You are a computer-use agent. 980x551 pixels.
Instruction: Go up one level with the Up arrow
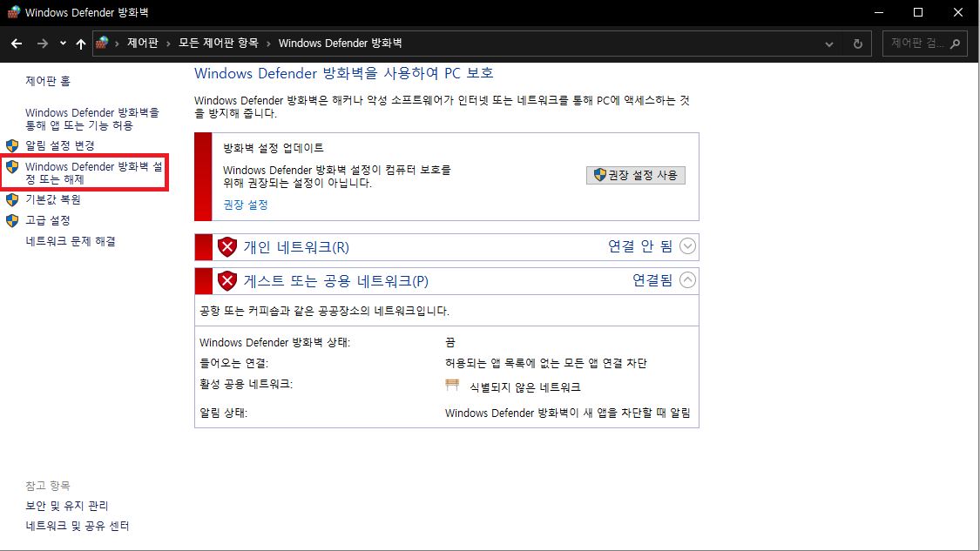coord(81,44)
